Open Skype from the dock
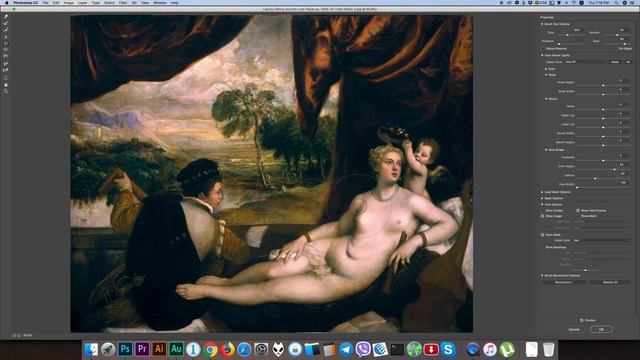Image resolution: width=640 pixels, height=360 pixels. point(448,349)
